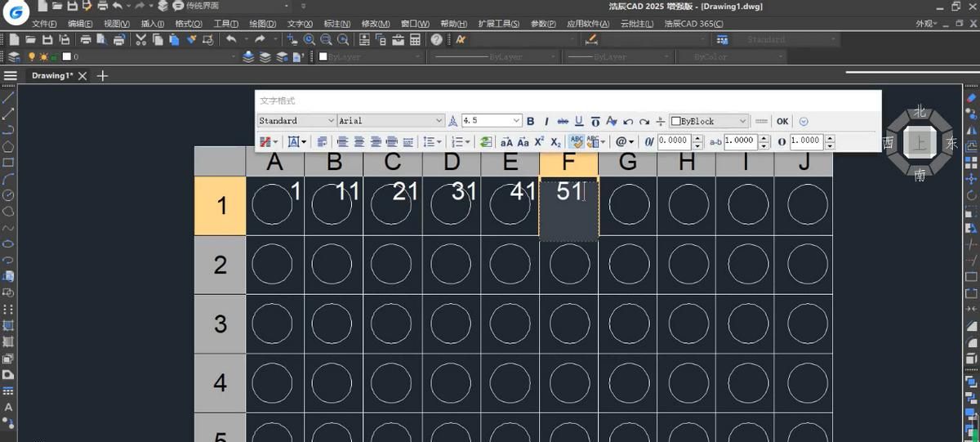Click the undo arrow in text format bar
Screen dimensions: 980x442
click(x=628, y=121)
